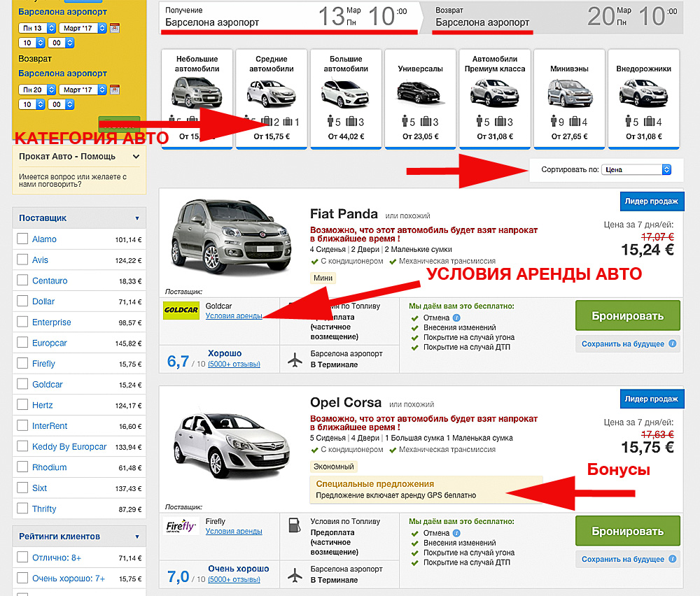Click info icon next to Fiat Panda Отмена
The height and width of the screenshot is (596, 700).
(456, 318)
